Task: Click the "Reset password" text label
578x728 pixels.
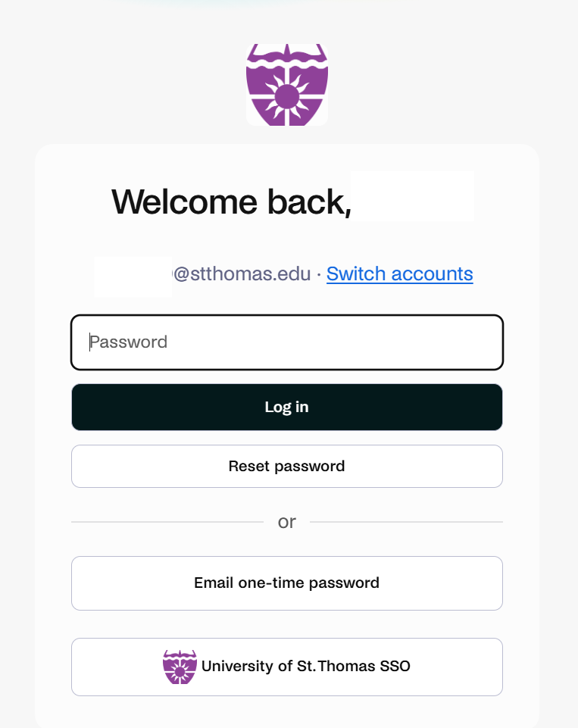Action: (287, 466)
